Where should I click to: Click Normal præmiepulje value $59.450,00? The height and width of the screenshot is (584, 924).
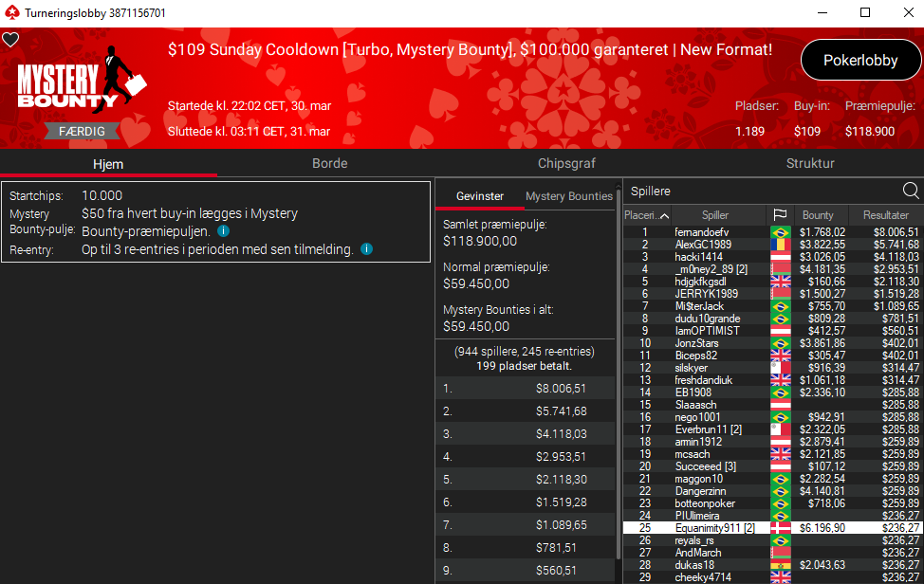pyautogui.click(x=476, y=283)
